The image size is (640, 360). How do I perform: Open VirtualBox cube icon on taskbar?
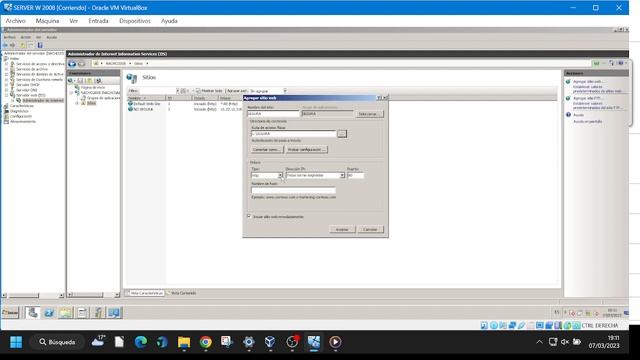click(270, 342)
